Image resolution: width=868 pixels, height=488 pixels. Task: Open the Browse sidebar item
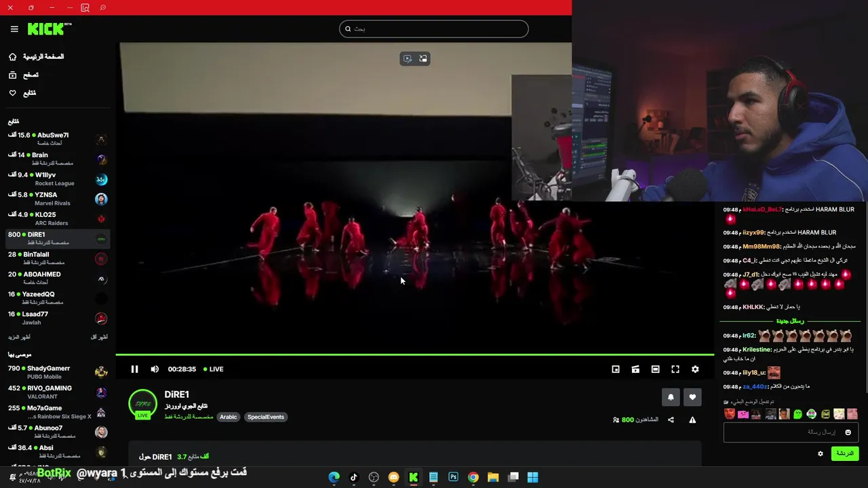click(24, 75)
